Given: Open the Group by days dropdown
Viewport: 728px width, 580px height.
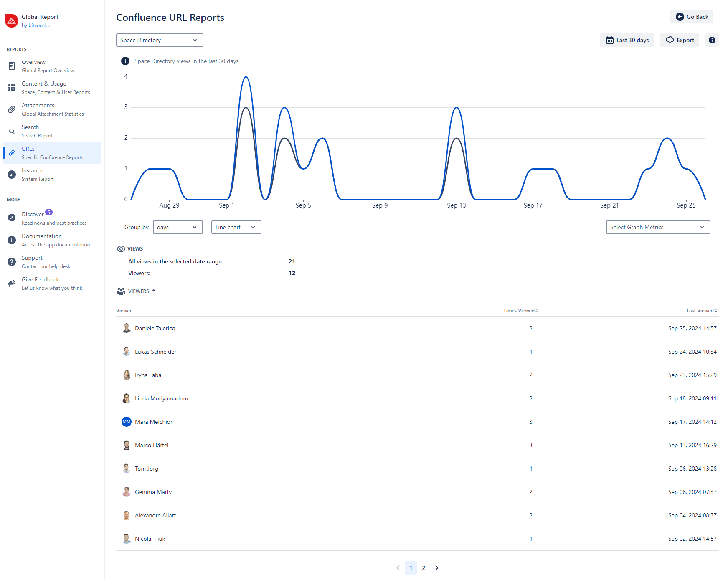Looking at the screenshot, I should [x=178, y=227].
